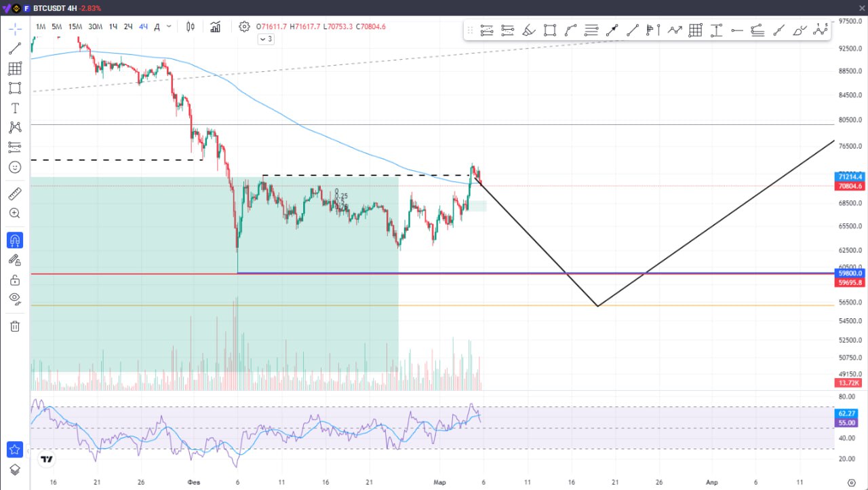Toggle magnet snapping mode

(15, 240)
